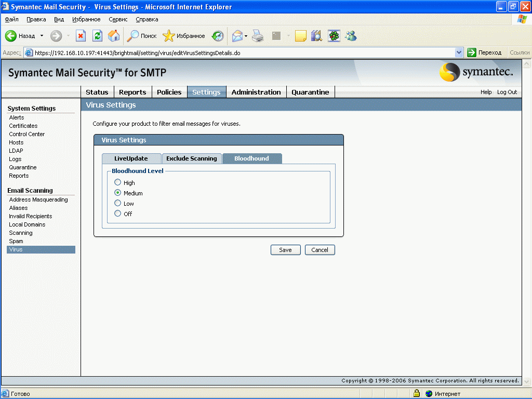Viewport: 532px width, 399px height.
Task: Open Alerts in System Settings
Action: point(17,117)
